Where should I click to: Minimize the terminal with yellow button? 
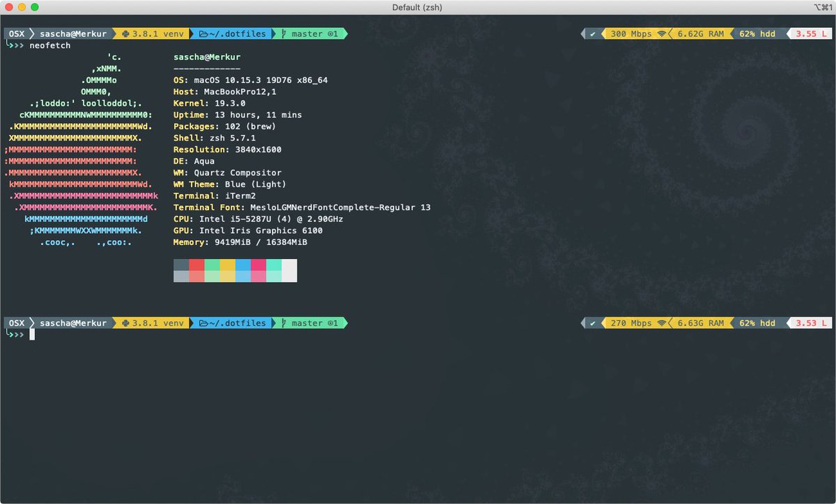click(x=22, y=7)
